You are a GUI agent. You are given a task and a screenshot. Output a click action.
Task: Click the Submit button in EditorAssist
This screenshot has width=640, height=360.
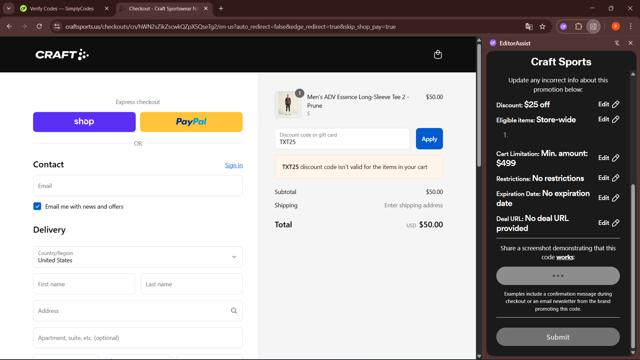pos(558,337)
